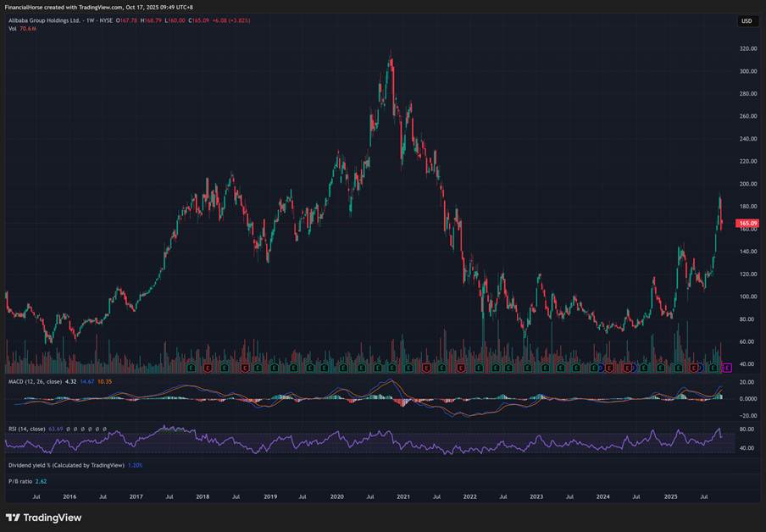Click the 100.00 level on price scale
766x532 pixels.
click(747, 296)
